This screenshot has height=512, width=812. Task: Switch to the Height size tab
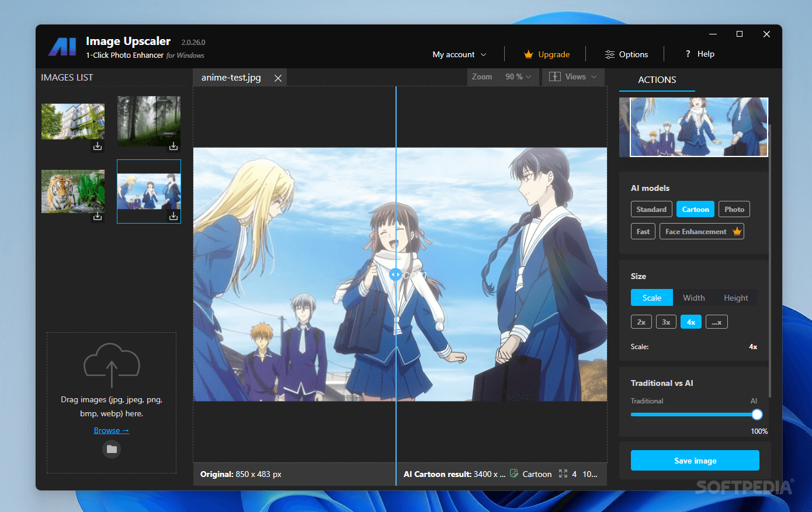pyautogui.click(x=736, y=298)
